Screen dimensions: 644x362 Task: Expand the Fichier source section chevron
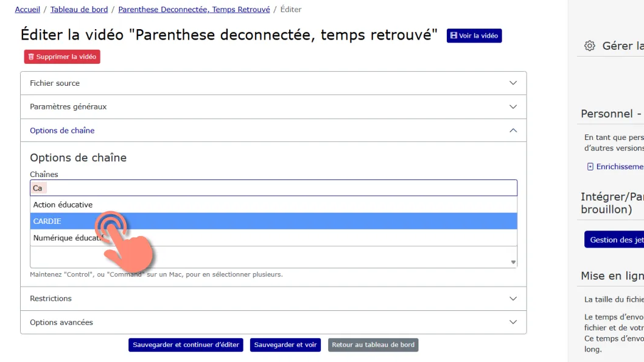(513, 83)
